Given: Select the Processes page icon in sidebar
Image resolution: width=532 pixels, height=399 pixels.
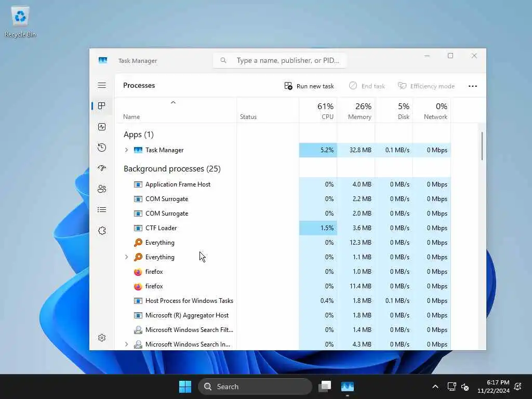Looking at the screenshot, I should click(101, 106).
